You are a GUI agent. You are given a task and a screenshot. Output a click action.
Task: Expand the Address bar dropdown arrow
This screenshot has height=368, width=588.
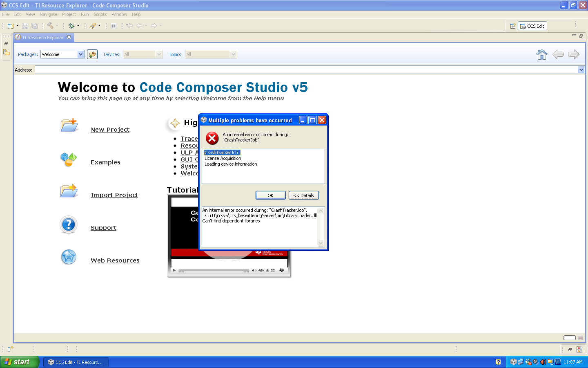coord(581,70)
